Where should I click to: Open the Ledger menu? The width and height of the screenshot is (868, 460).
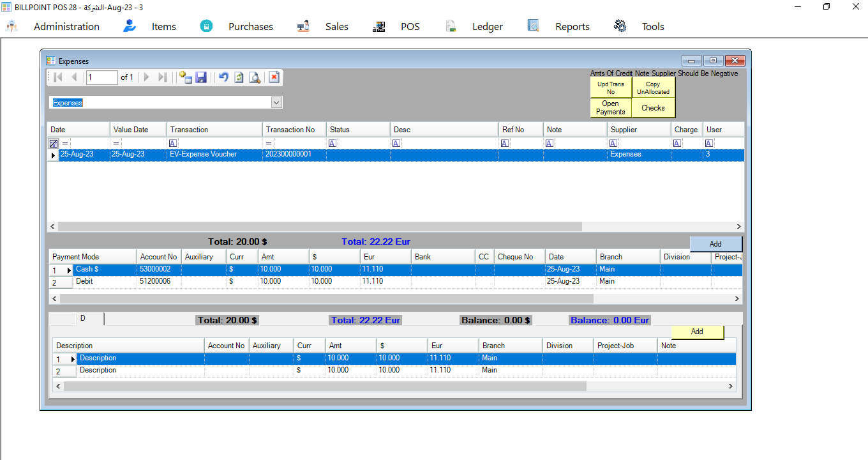tap(487, 26)
